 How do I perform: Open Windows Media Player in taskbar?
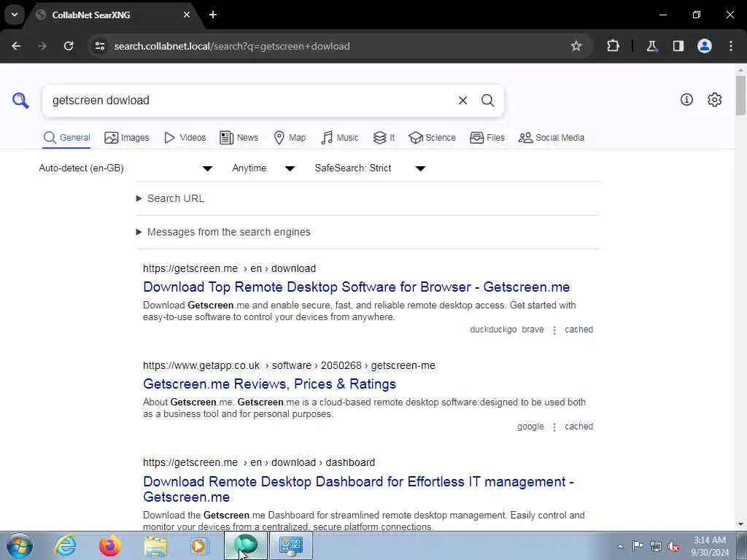click(x=199, y=545)
